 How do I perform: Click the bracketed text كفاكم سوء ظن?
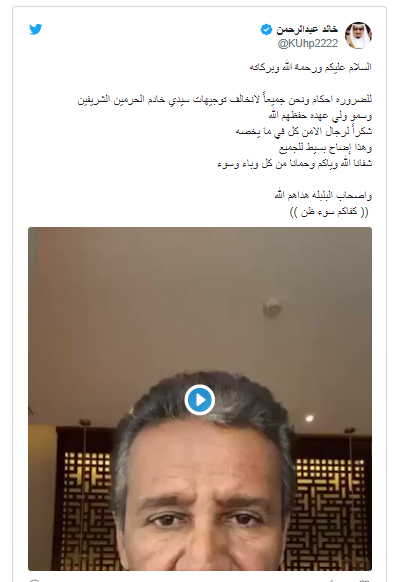click(329, 212)
